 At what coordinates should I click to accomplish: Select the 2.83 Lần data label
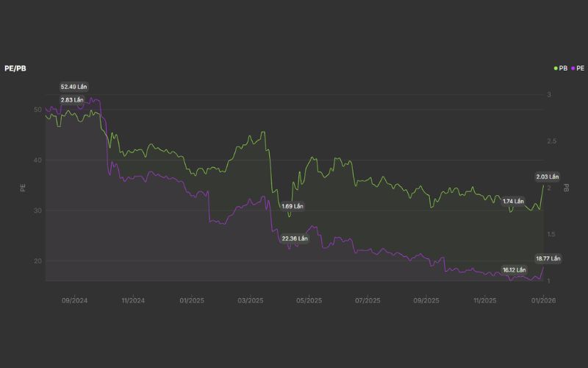[73, 99]
